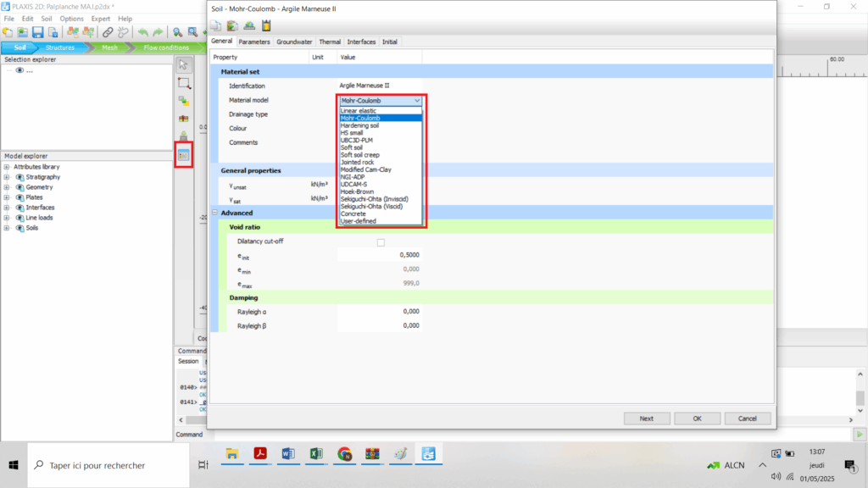Image resolution: width=868 pixels, height=488 pixels.
Task: Click the e init value field
Action: (379, 255)
